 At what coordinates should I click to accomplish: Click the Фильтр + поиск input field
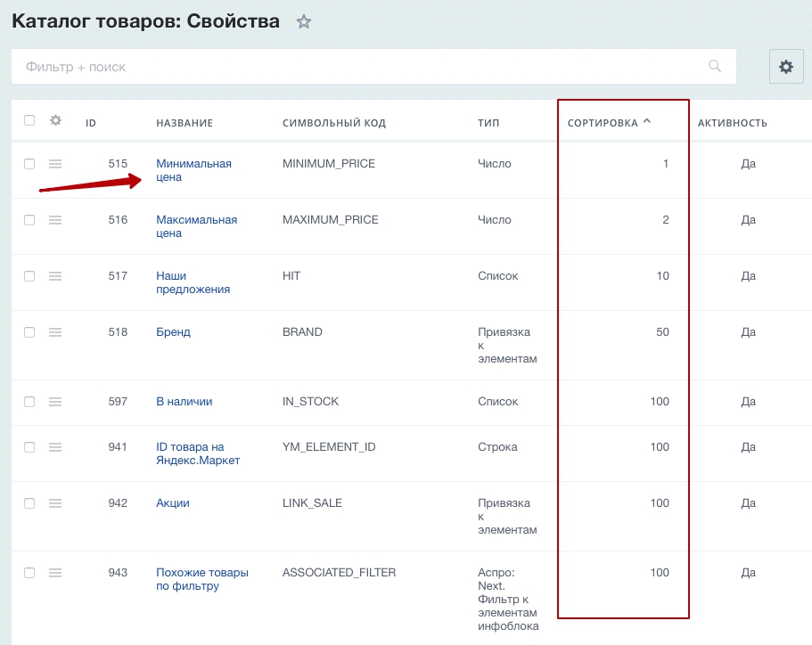pyautogui.click(x=357, y=67)
